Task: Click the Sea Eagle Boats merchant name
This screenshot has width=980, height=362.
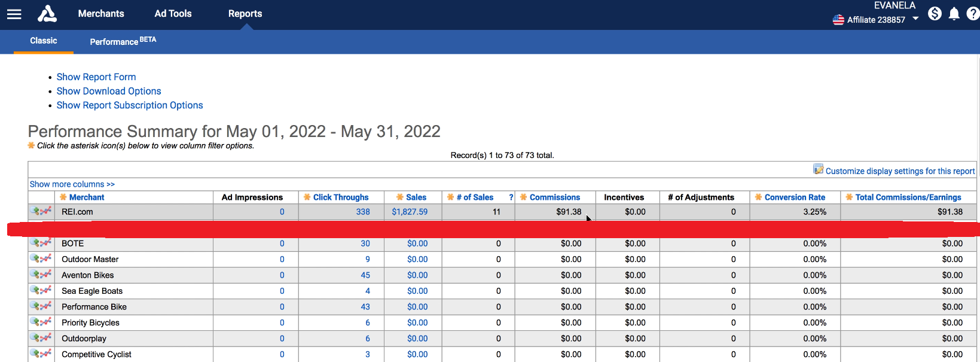Action: point(92,291)
